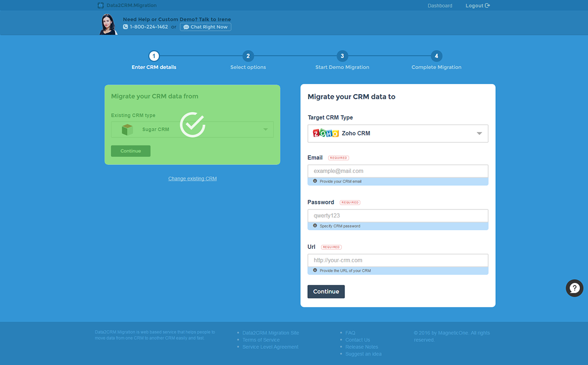The width and height of the screenshot is (588, 365).
Task: Expand the Existing CRM type dropdown arrow
Action: click(x=266, y=130)
